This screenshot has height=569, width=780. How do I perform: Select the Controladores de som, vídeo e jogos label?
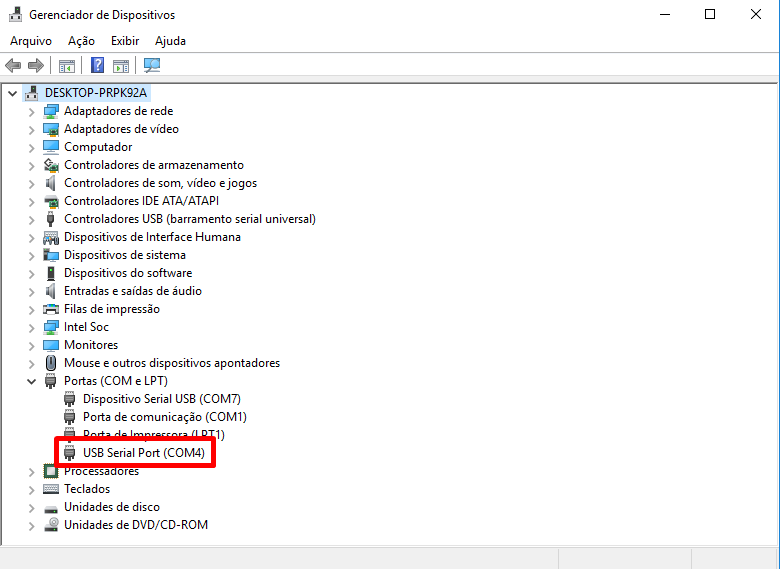point(161,183)
